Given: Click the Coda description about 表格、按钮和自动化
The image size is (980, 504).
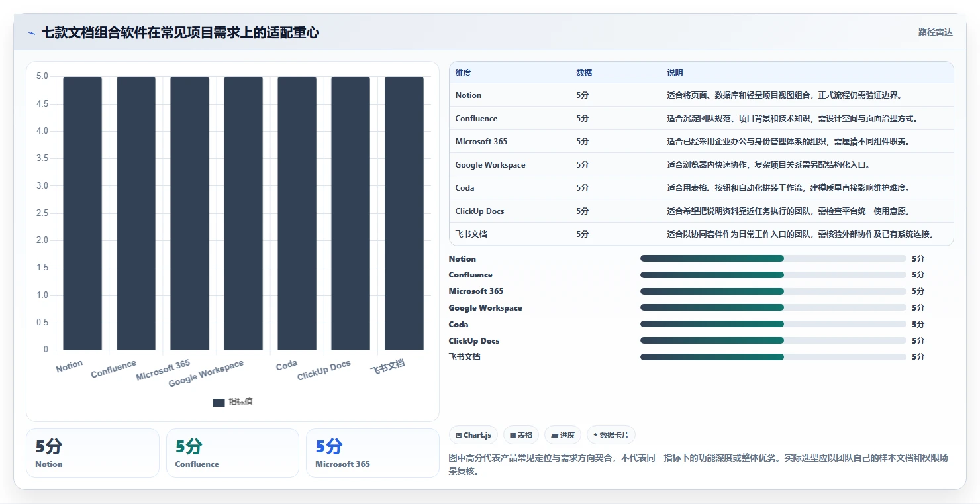Looking at the screenshot, I should click(x=788, y=188).
